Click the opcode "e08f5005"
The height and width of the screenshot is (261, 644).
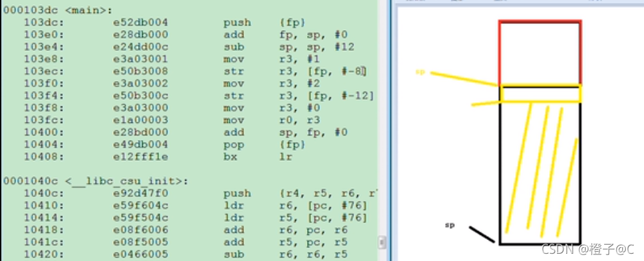[x=141, y=242]
